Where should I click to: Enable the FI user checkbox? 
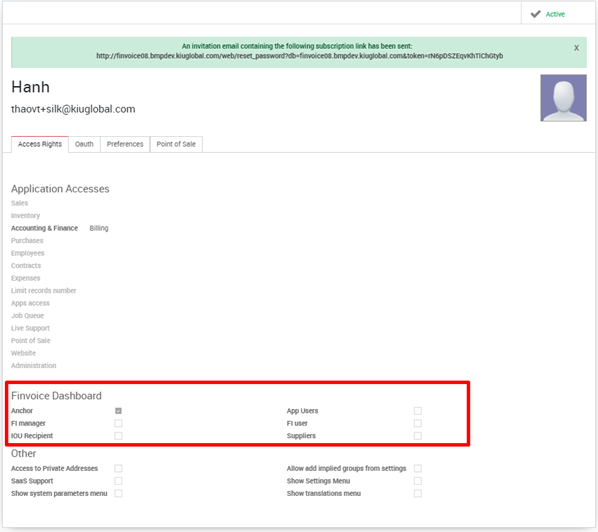click(418, 423)
